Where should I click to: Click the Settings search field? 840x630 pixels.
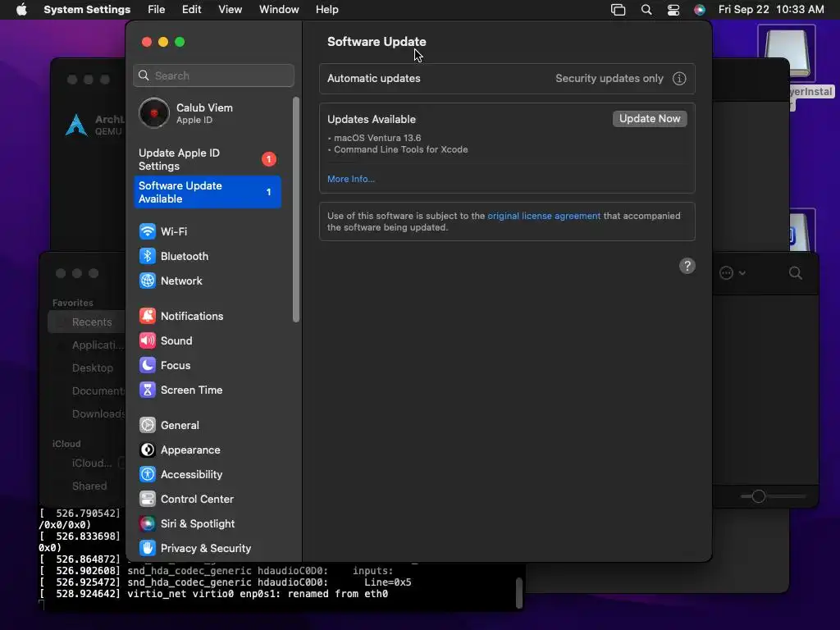pos(214,75)
